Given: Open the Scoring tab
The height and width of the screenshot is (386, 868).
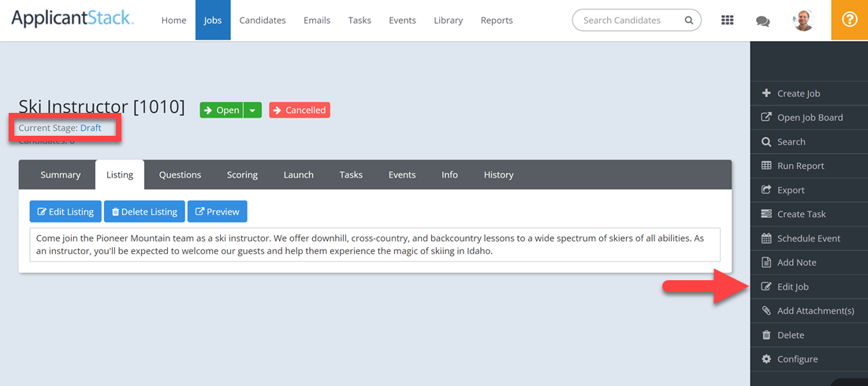Looking at the screenshot, I should [x=242, y=174].
